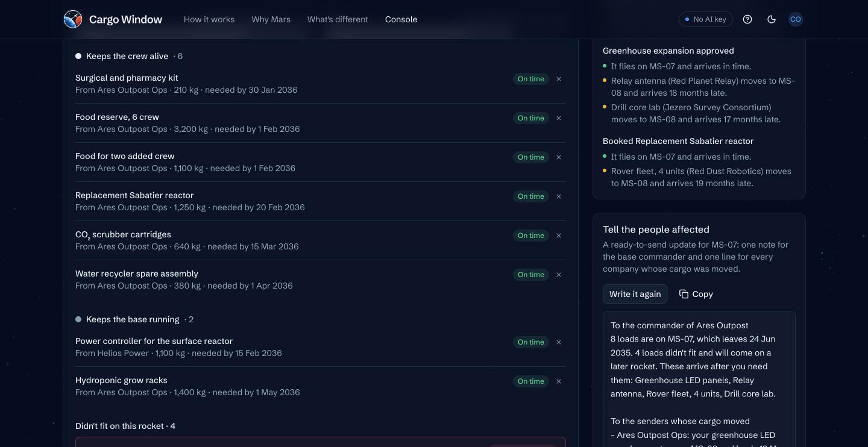Open the help question mark icon
Screen dimensions: 868x447
click(x=747, y=19)
